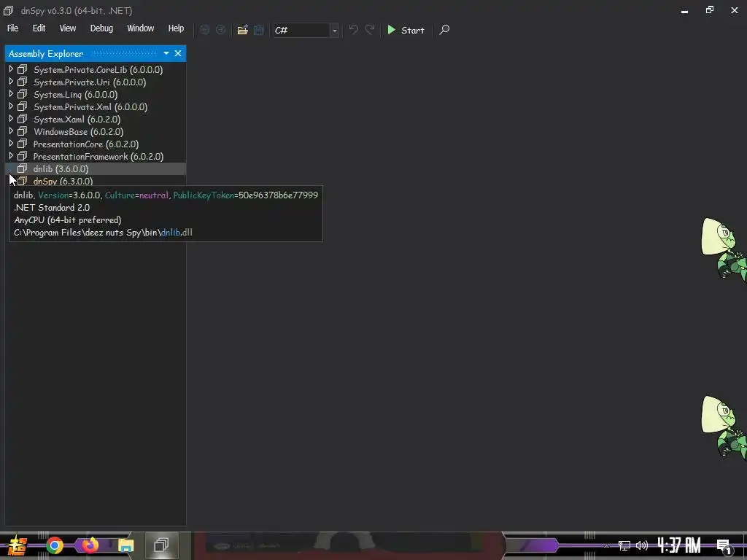Image resolution: width=747 pixels, height=560 pixels.
Task: Start debugging with the Start button
Action: coord(406,30)
